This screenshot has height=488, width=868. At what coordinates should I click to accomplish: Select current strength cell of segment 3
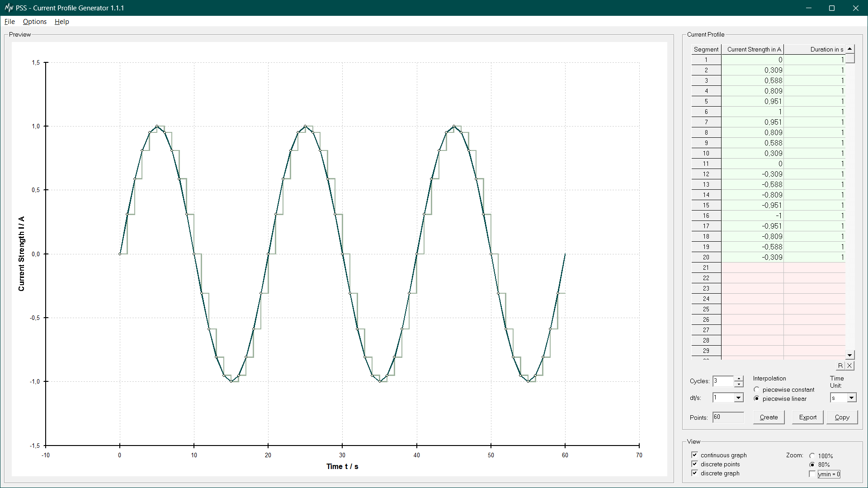[752, 80]
